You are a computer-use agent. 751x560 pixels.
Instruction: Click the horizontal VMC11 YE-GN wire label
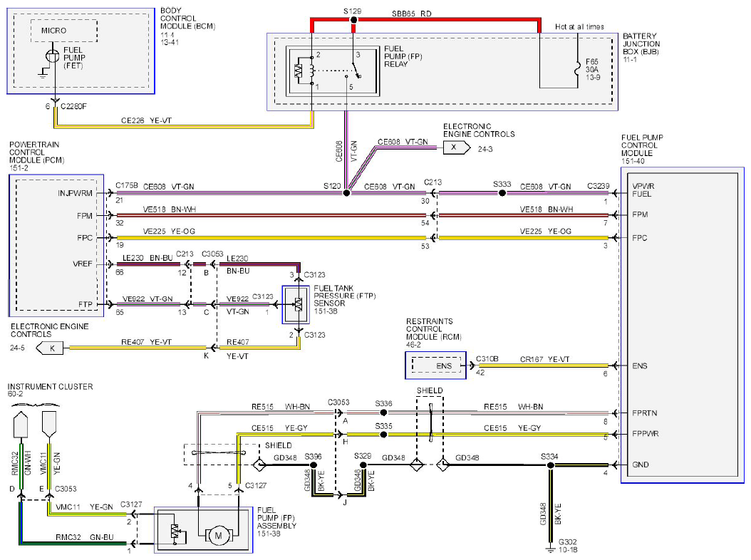coord(84,507)
